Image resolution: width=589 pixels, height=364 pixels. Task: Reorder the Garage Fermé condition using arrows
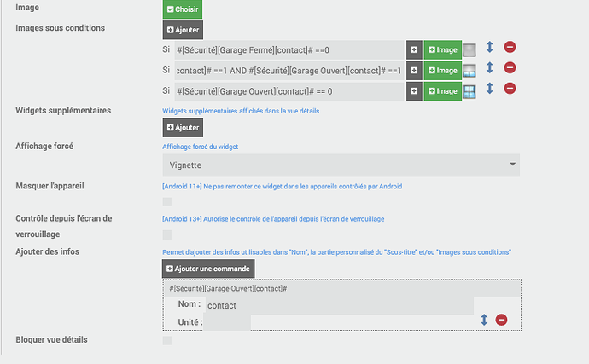point(490,48)
